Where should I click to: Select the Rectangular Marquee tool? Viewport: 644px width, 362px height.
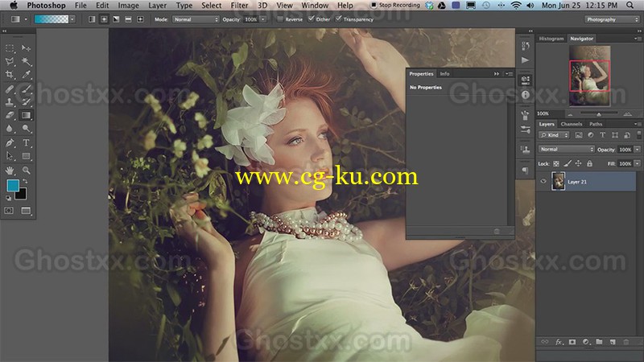coord(10,48)
